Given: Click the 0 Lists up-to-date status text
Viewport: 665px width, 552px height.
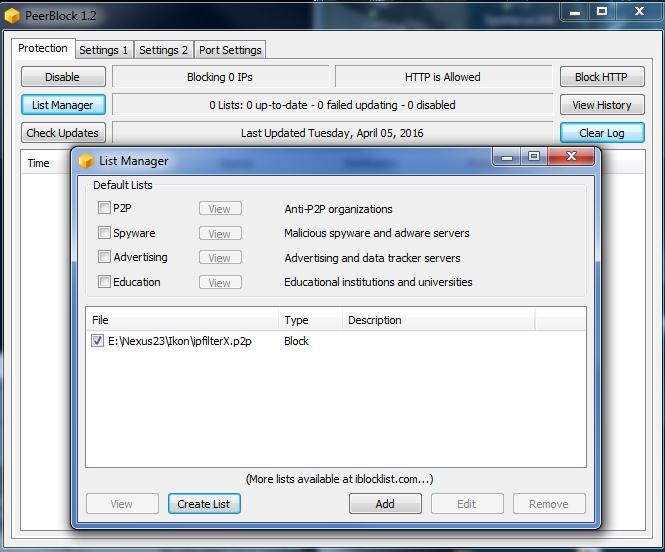Looking at the screenshot, I should click(x=332, y=105).
